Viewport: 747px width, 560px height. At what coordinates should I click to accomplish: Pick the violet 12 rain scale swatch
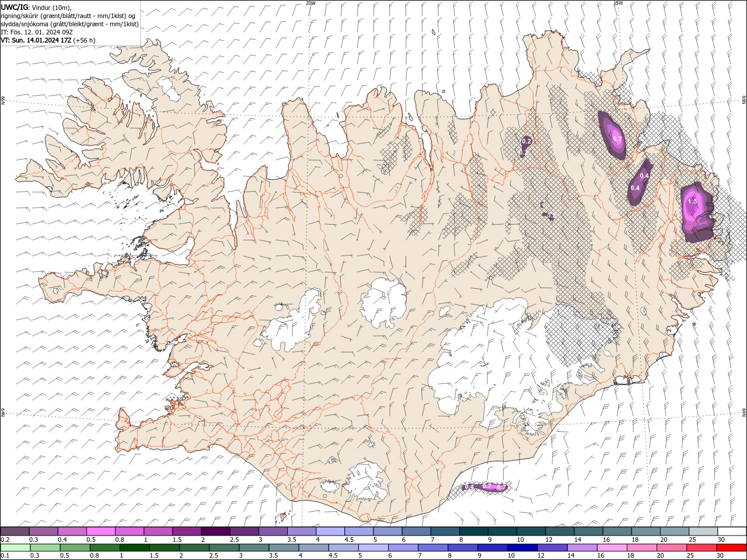coord(551,548)
